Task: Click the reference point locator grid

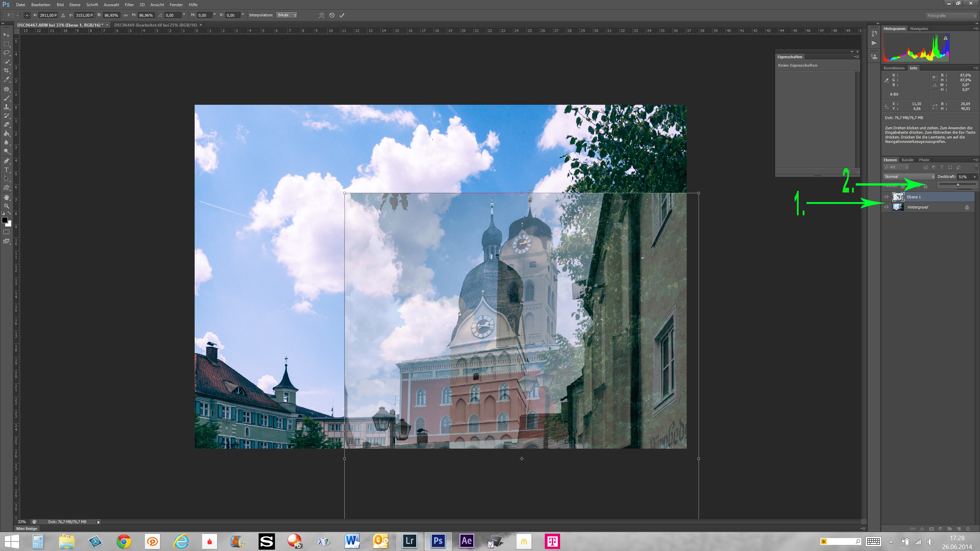Action: [x=27, y=15]
